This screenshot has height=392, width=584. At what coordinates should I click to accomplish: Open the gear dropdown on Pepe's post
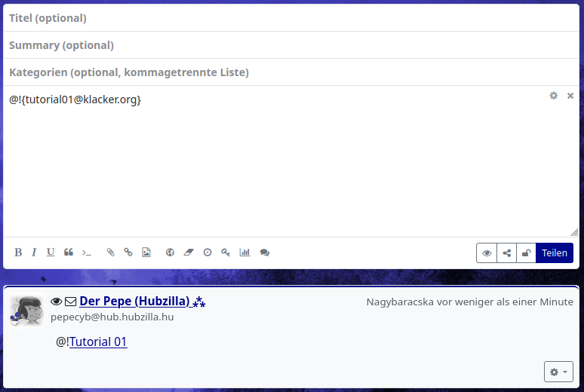(x=558, y=372)
